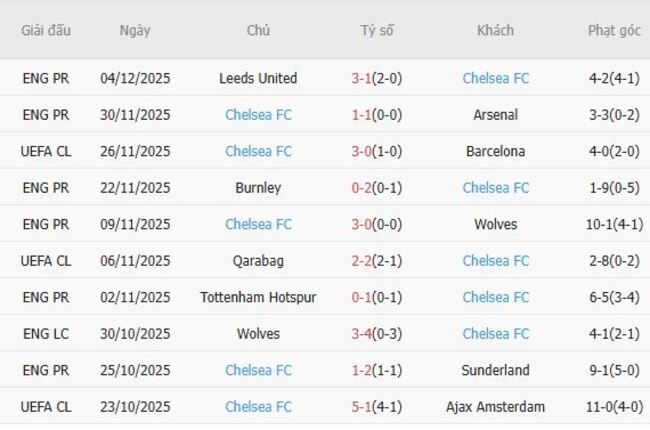Click the Giải đấu column header
This screenshot has width=650, height=430.
pyautogui.click(x=46, y=30)
